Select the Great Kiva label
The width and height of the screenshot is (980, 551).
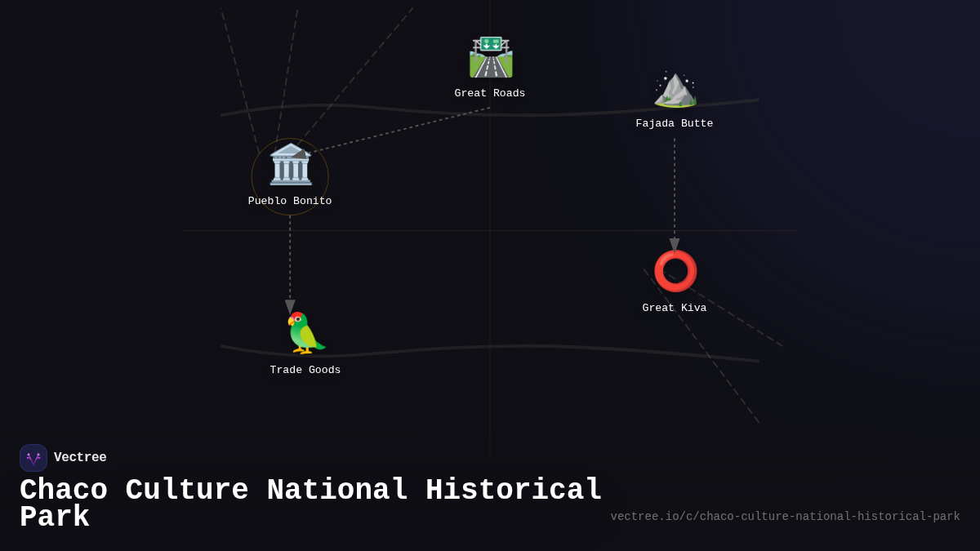tap(675, 308)
